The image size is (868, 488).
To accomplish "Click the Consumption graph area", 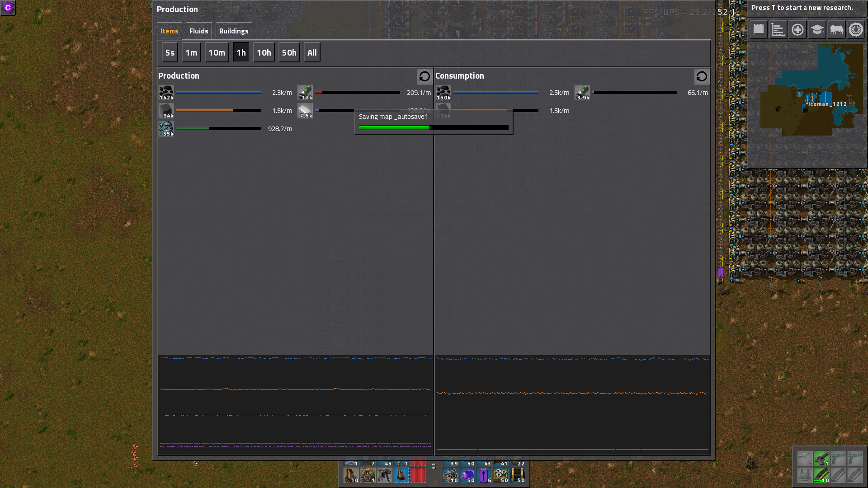I will pos(572,405).
